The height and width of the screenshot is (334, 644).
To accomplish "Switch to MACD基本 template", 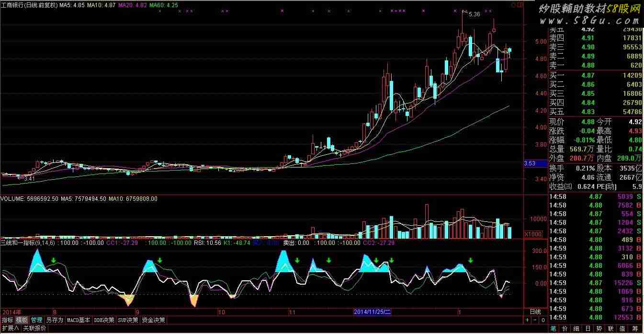I will coord(79,320).
